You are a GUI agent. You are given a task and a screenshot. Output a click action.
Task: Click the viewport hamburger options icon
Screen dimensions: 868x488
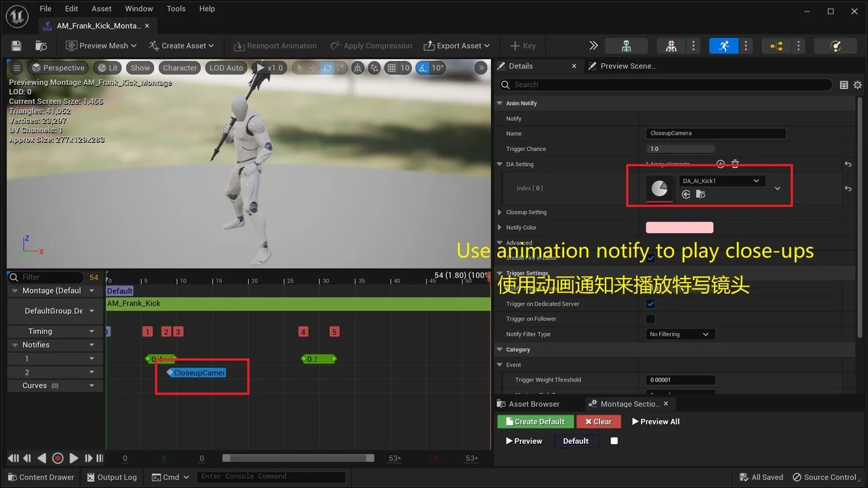click(17, 68)
